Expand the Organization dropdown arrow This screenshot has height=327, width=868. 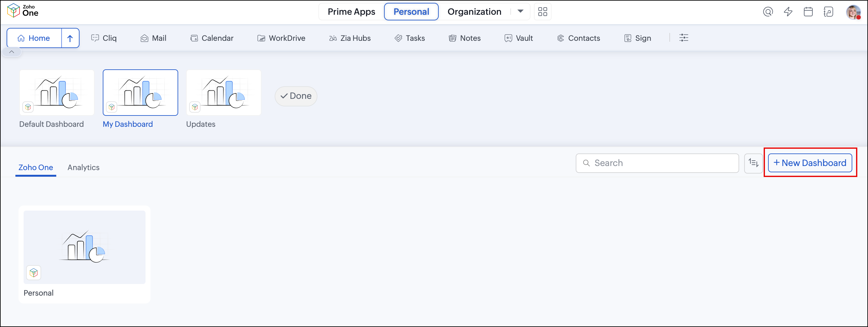[520, 11]
